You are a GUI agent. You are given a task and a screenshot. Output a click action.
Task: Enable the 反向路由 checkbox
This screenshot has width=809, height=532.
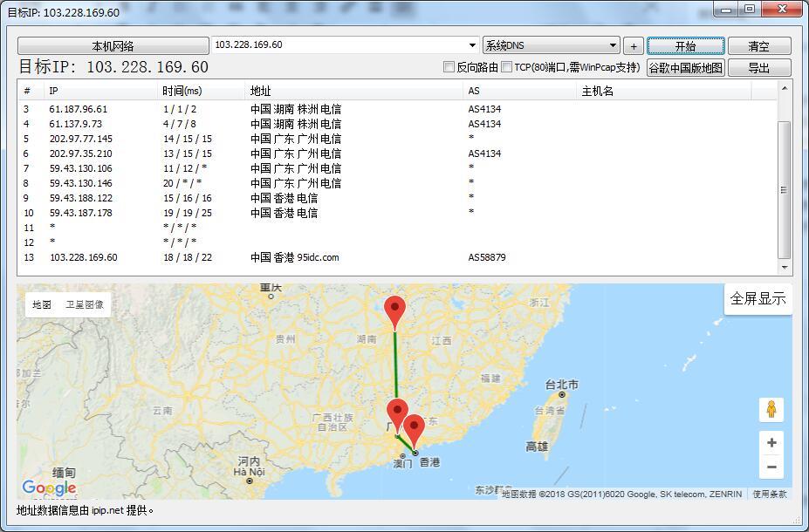(x=449, y=67)
